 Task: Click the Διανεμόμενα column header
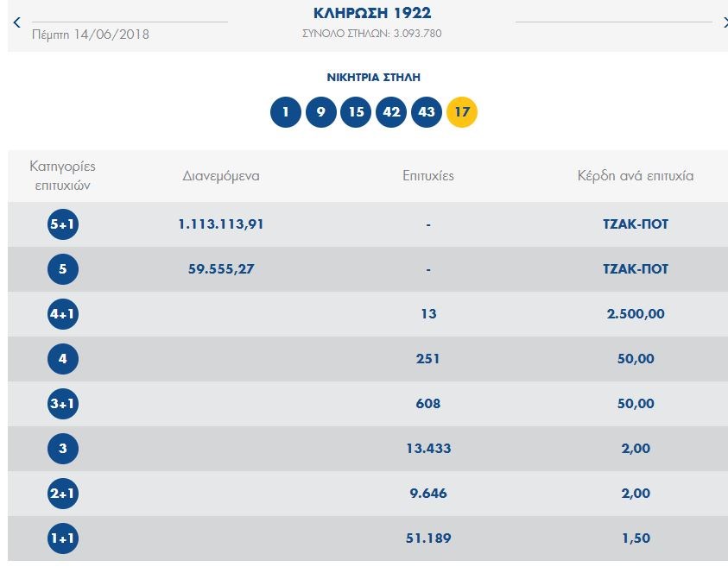point(221,176)
